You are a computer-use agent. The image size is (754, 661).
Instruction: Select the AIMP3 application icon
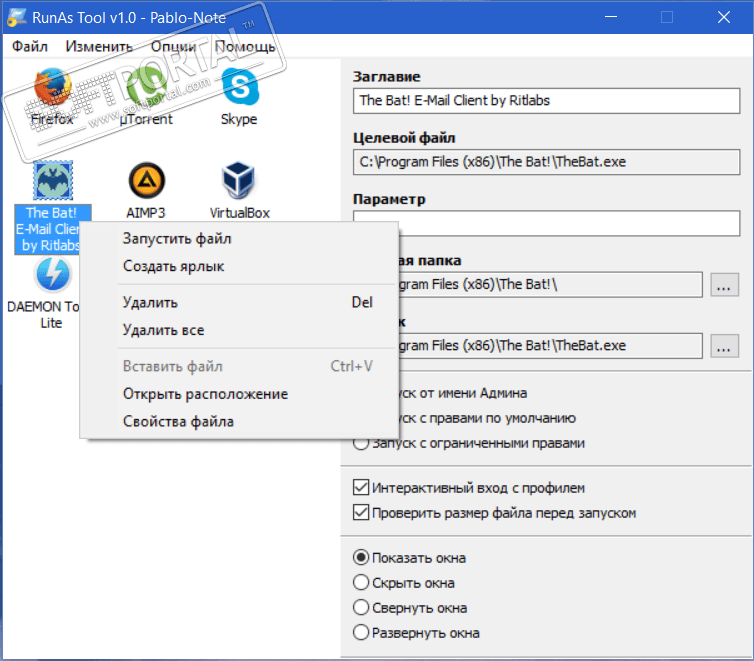[x=146, y=180]
